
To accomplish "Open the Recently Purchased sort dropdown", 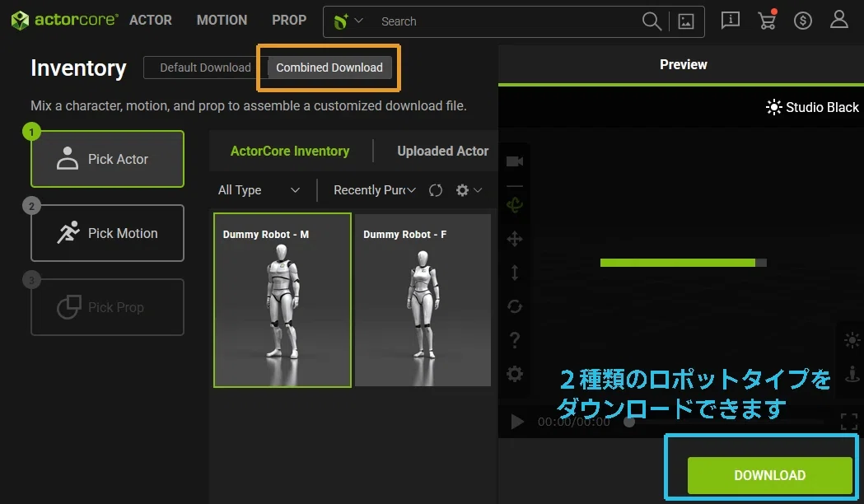I will (x=375, y=190).
